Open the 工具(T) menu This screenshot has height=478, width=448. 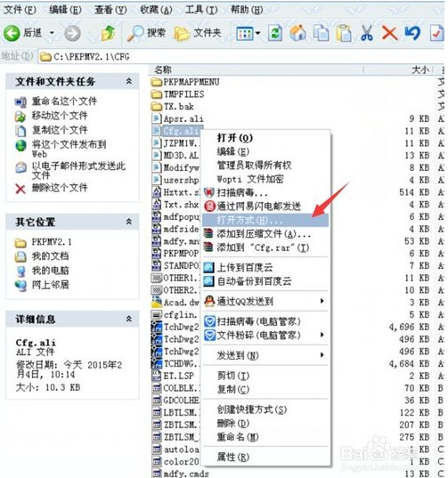coord(201,10)
